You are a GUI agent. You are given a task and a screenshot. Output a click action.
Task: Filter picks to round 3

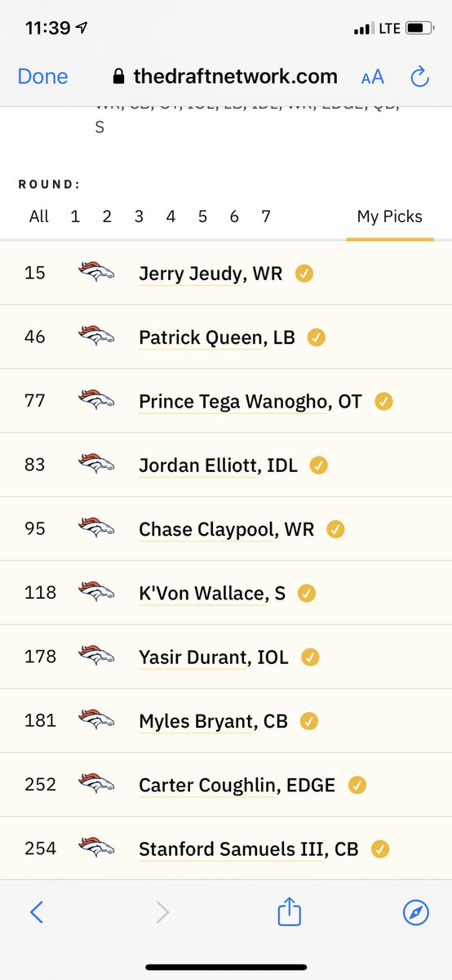coord(139,216)
